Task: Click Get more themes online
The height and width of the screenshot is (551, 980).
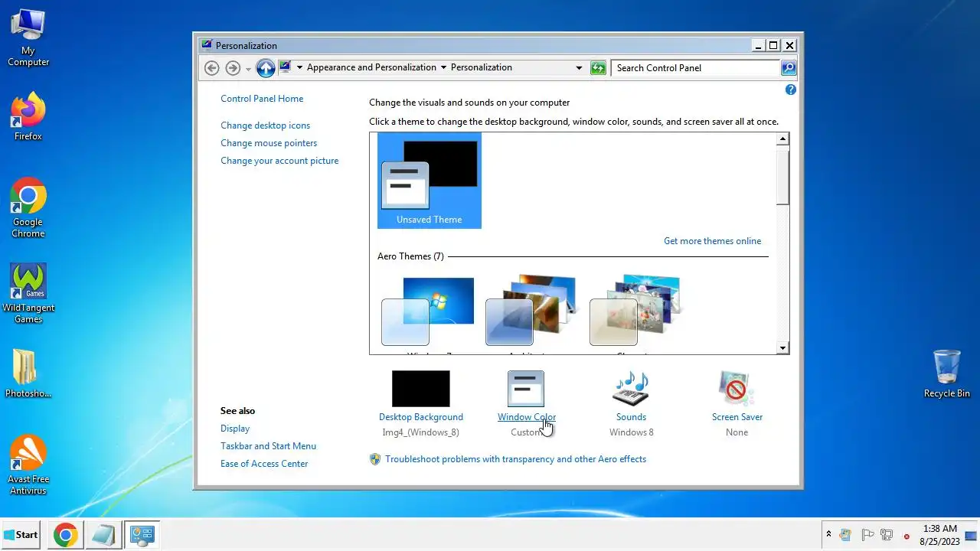Action: pyautogui.click(x=712, y=241)
